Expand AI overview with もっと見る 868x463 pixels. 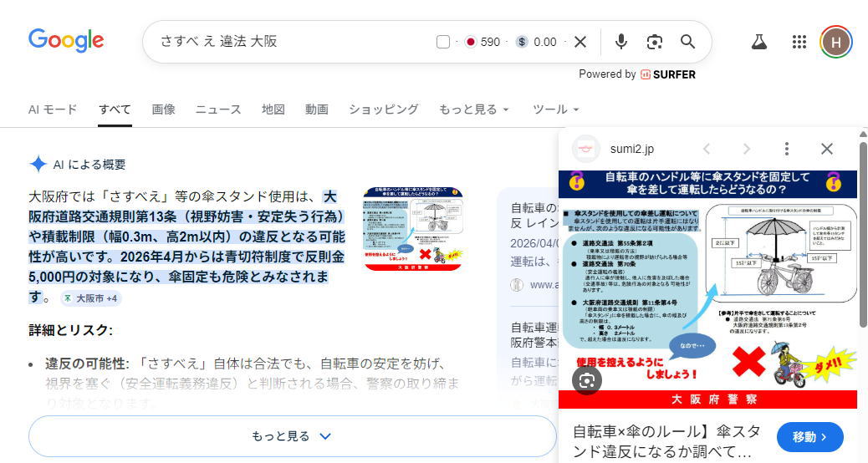coord(292,436)
